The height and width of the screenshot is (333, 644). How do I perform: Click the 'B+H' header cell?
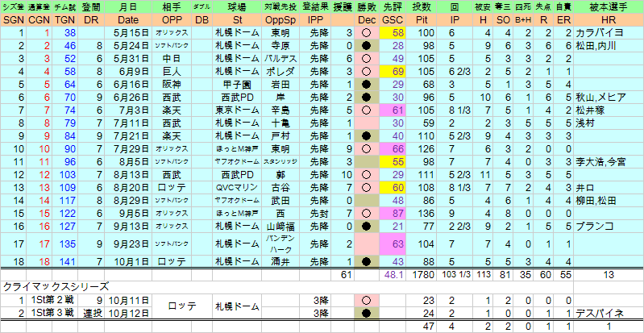522,19
